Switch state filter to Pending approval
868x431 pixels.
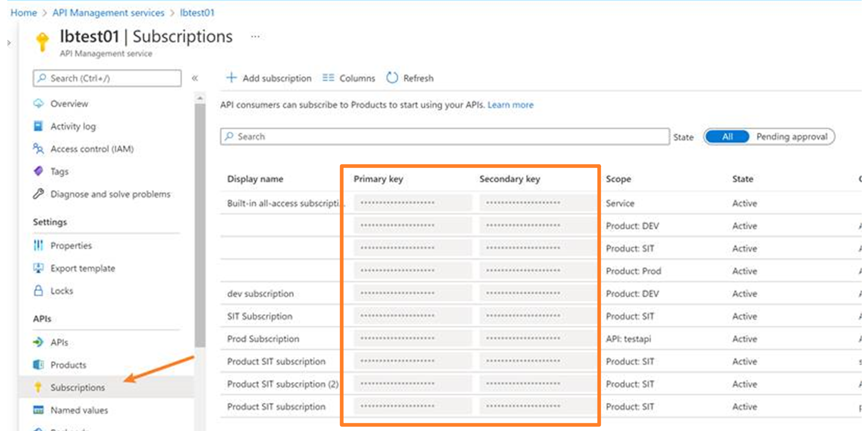pos(791,137)
